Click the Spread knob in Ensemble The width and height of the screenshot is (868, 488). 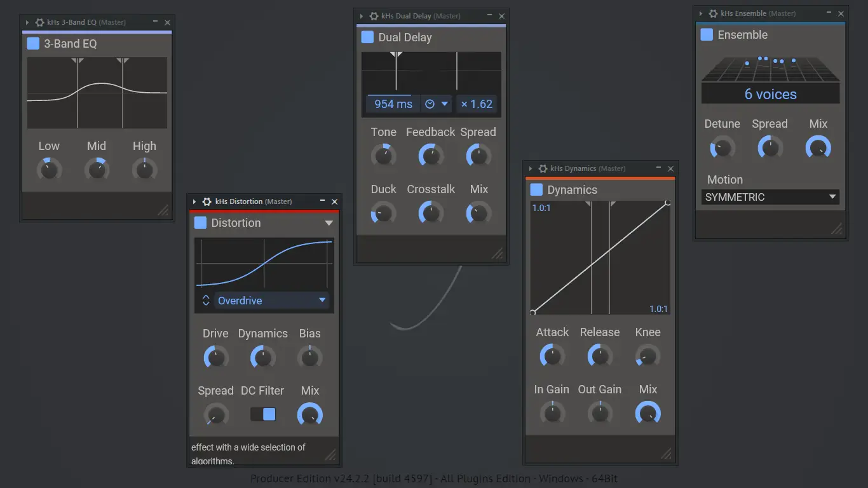[x=770, y=148]
